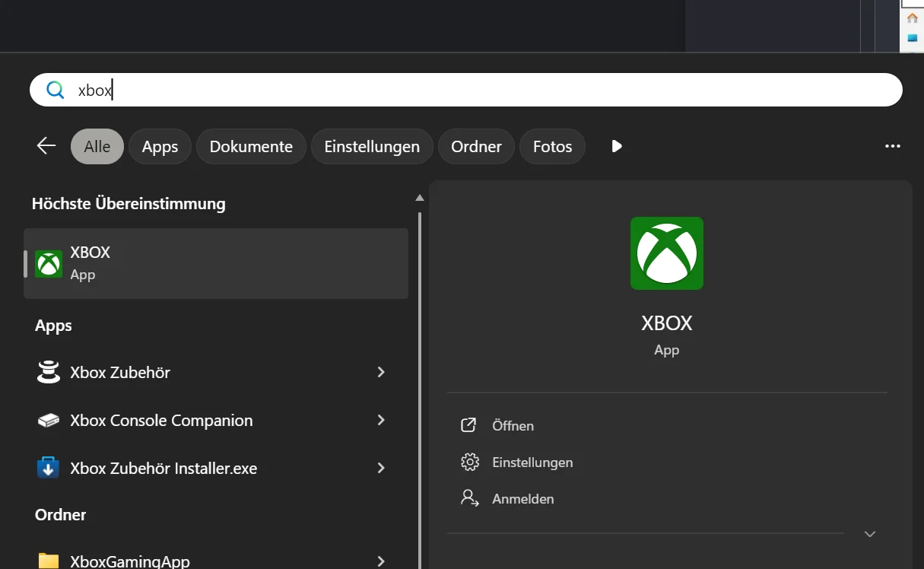The height and width of the screenshot is (569, 924).
Task: Click the results list scroll-up arrow
Action: [420, 198]
